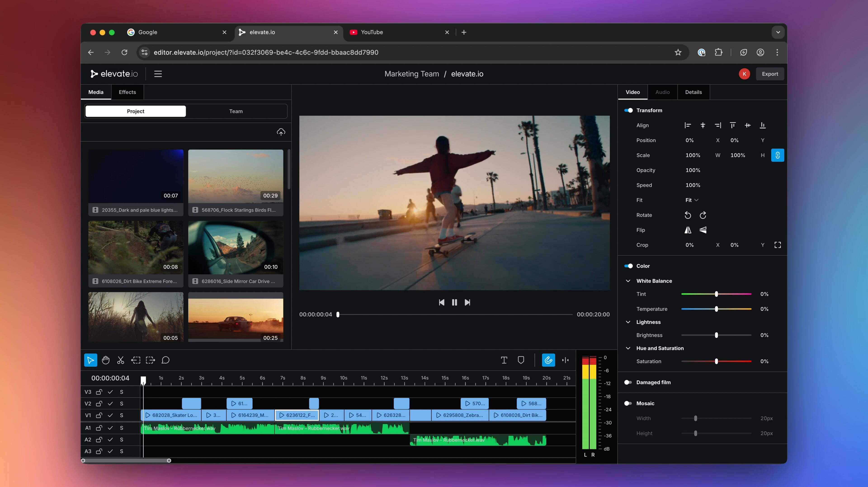
Task: Add a marker with the shield icon
Action: pos(521,360)
